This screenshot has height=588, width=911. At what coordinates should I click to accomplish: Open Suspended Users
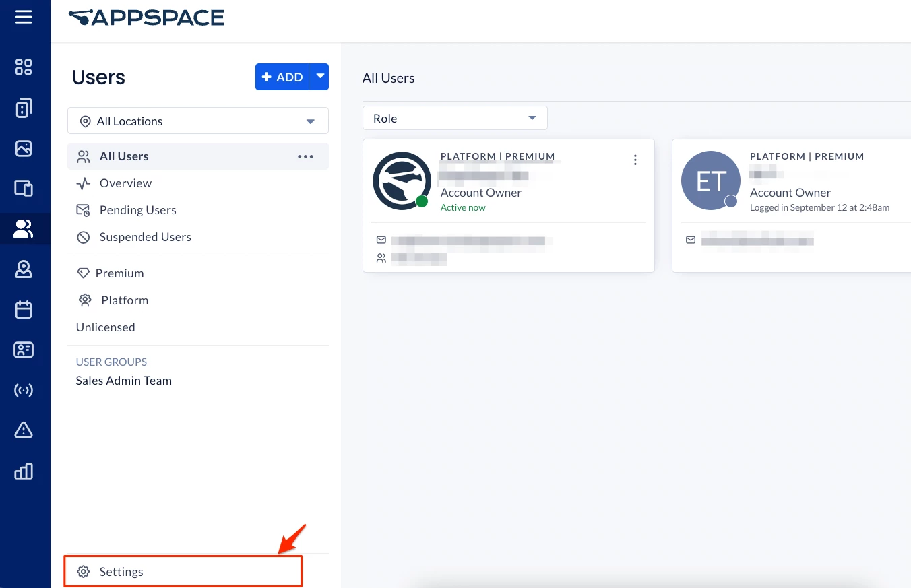tap(145, 237)
